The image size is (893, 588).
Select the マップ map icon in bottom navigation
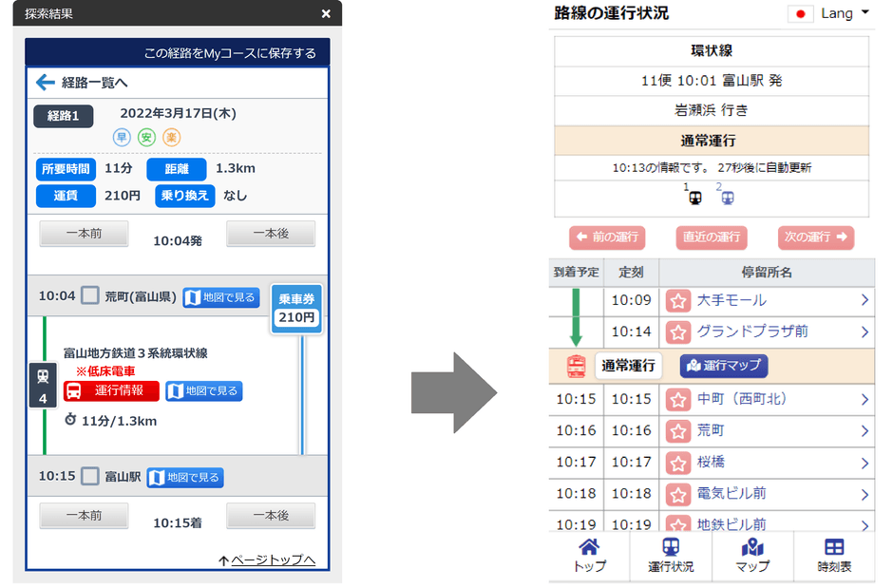click(752, 552)
